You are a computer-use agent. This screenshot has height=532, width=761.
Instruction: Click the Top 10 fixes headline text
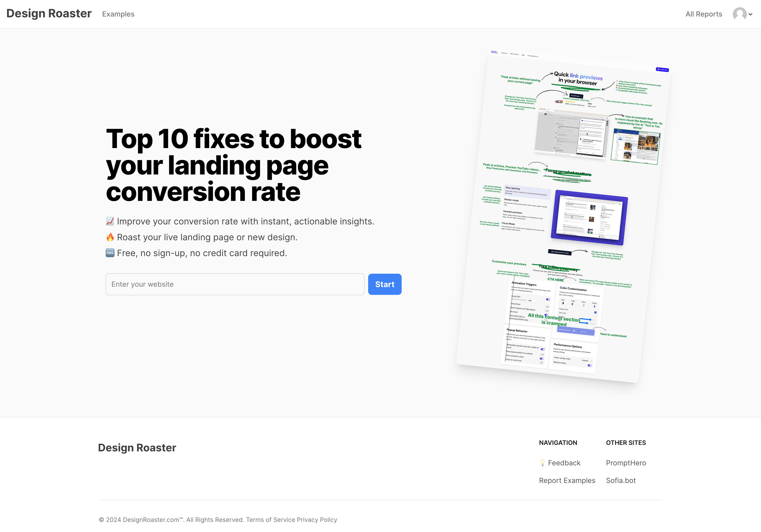coord(234,165)
